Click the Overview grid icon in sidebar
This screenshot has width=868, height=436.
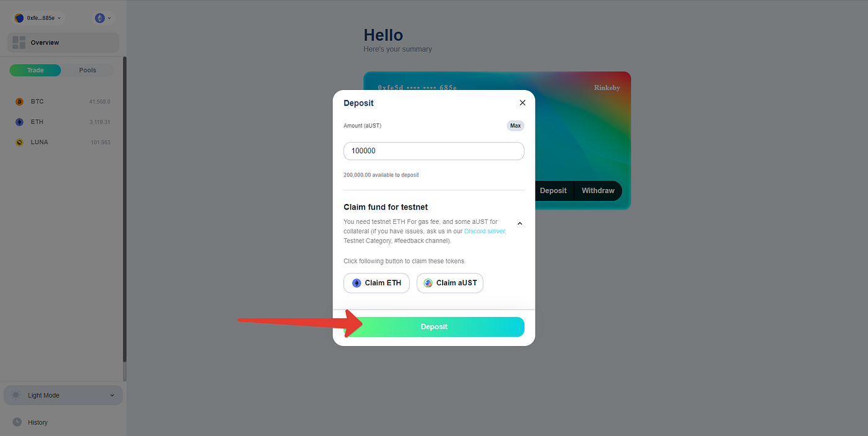click(19, 42)
